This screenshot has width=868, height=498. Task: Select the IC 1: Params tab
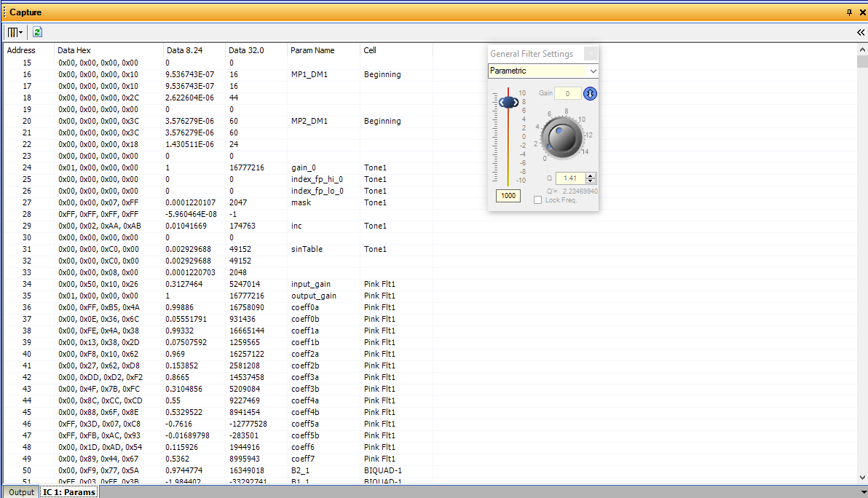coord(68,492)
